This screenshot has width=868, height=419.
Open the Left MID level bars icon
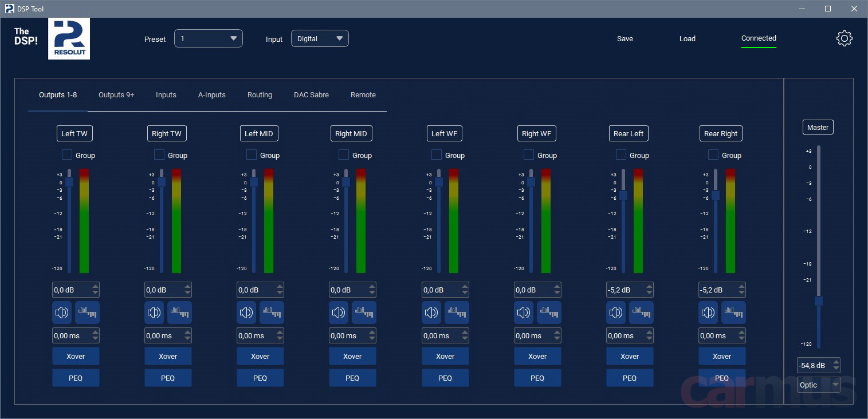pyautogui.click(x=272, y=313)
